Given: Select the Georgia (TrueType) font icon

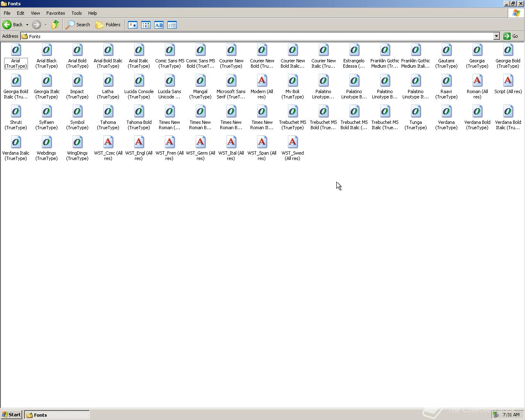Looking at the screenshot, I should pyautogui.click(x=477, y=50).
